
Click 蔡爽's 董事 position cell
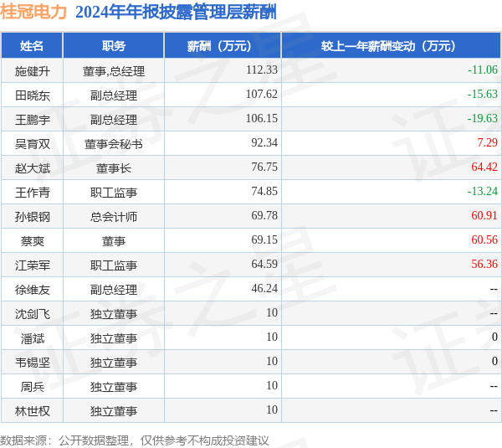pos(114,241)
